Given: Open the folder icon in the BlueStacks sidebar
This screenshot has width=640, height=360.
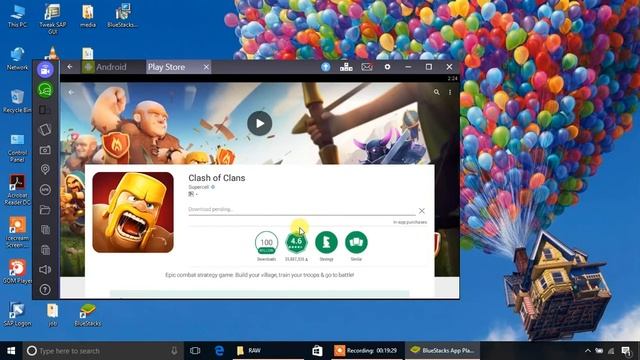Looking at the screenshot, I should click(45, 210).
